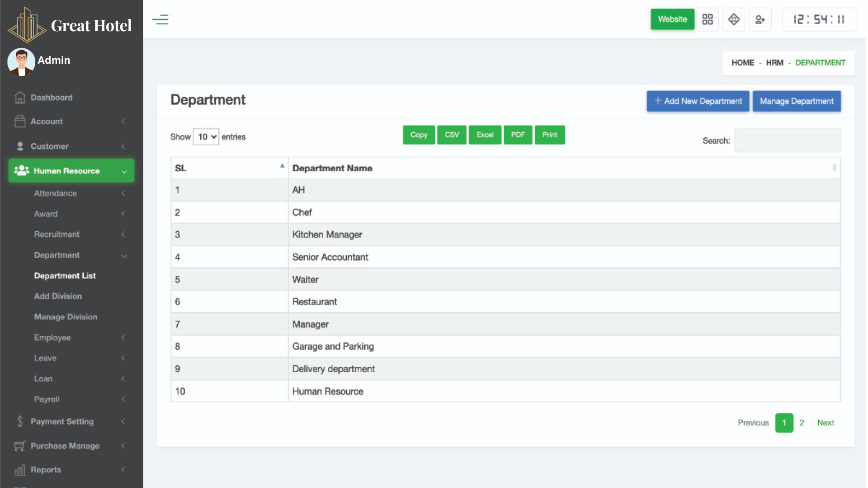Click the Payment Setting dollar icon
The height and width of the screenshot is (488, 868).
(20, 422)
